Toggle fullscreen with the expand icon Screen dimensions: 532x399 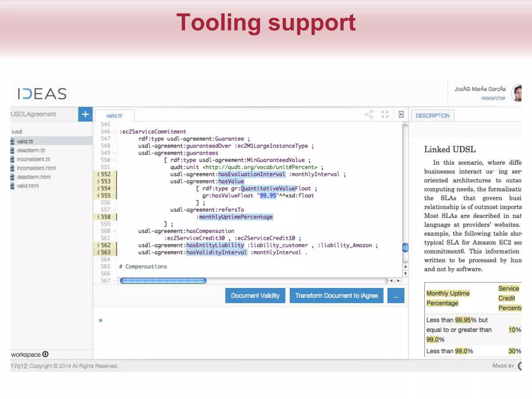pos(385,114)
